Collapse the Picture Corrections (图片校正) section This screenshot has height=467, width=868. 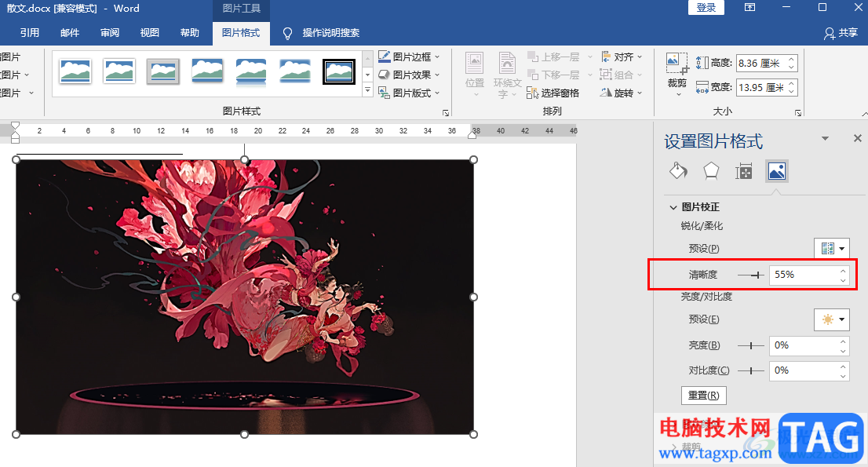tap(673, 207)
